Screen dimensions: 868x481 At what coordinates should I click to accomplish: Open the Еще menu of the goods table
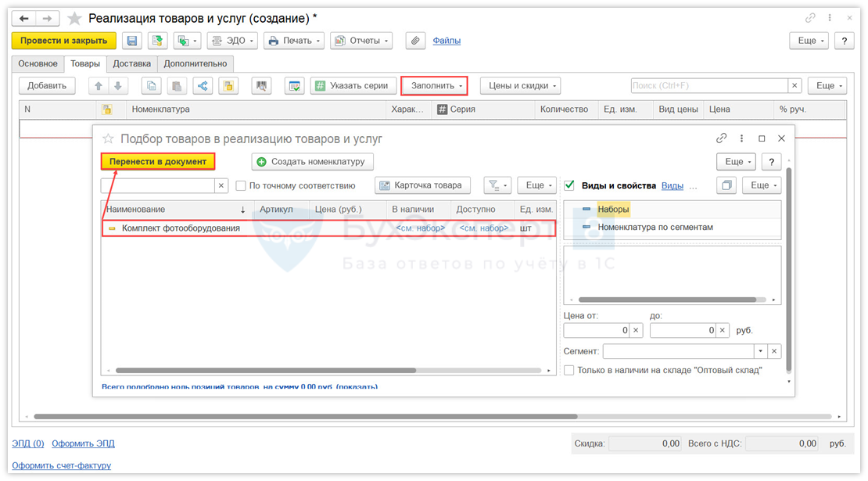pyautogui.click(x=827, y=86)
